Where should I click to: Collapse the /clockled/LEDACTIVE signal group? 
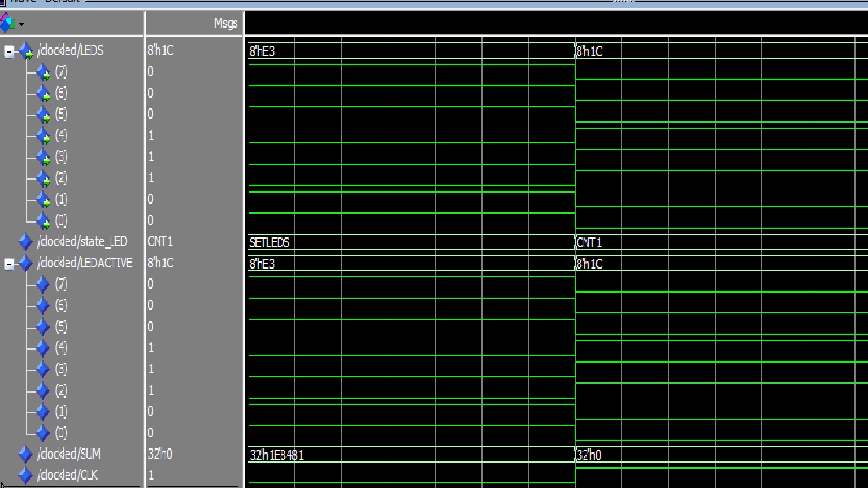pyautogui.click(x=8, y=264)
